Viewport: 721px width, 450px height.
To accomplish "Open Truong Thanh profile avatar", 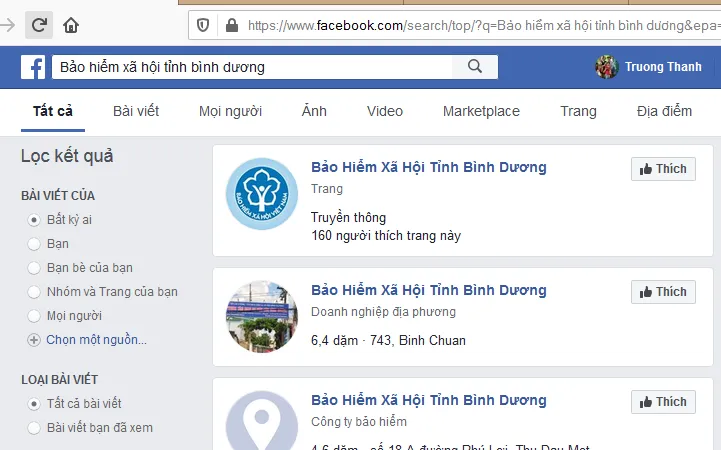I will pyautogui.click(x=607, y=67).
